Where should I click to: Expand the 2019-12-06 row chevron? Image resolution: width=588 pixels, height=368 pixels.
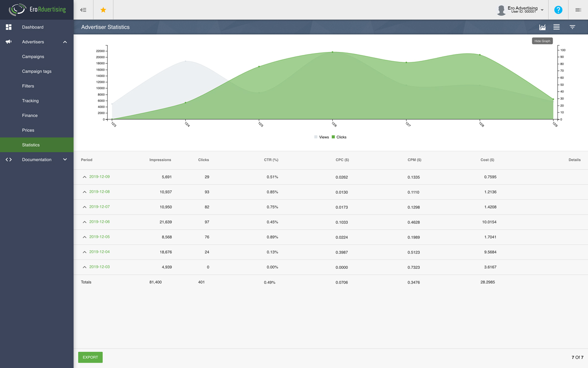[x=84, y=222]
